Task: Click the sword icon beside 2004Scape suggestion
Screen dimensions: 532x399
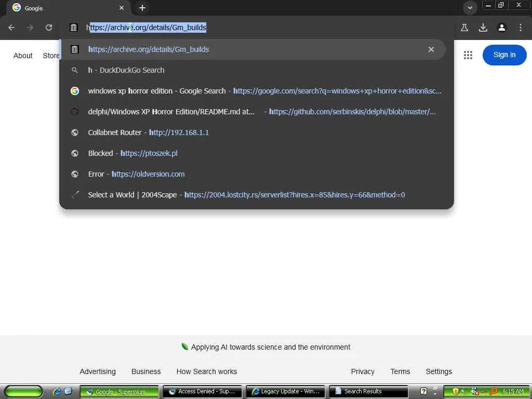Action: tap(75, 195)
